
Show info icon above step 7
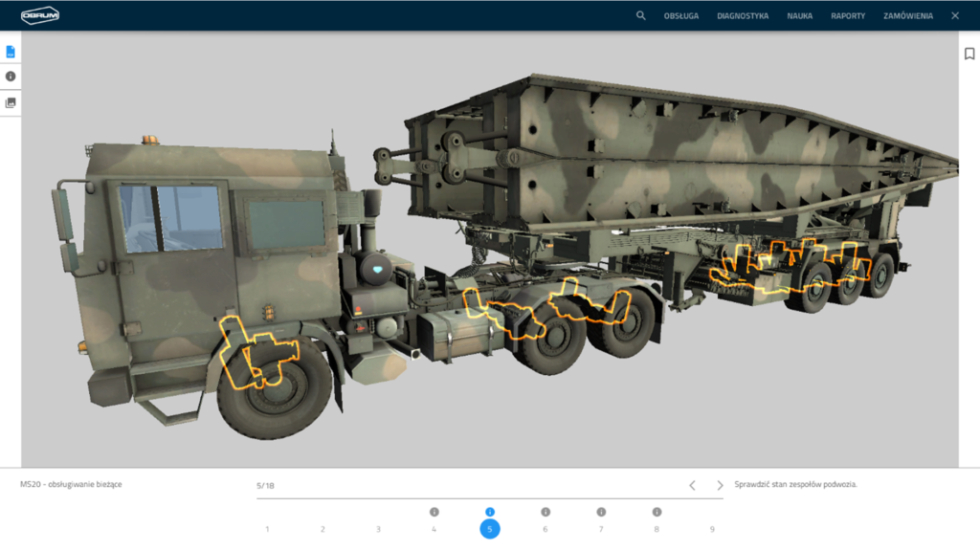pos(601,512)
